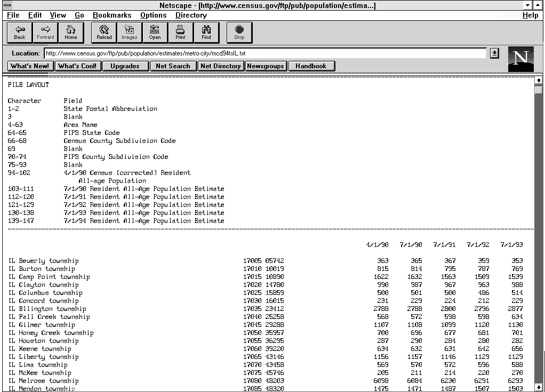The width and height of the screenshot is (545, 392).
Task: Open the Go menu
Action: (x=79, y=15)
